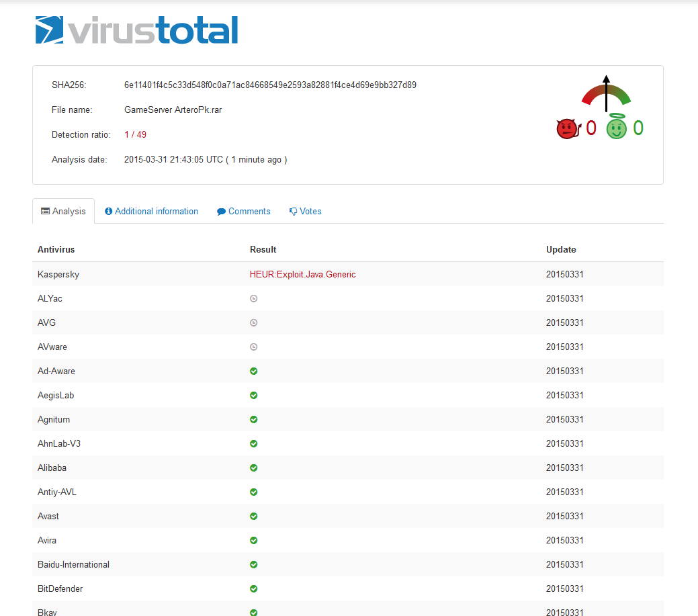Image resolution: width=698 pixels, height=616 pixels.
Task: Click the green angel harmless vote icon
Action: [x=617, y=126]
